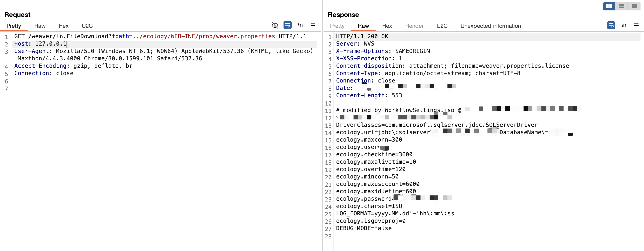
Task: Click X-XSS-Protection: 1 header
Action: (x=369, y=59)
